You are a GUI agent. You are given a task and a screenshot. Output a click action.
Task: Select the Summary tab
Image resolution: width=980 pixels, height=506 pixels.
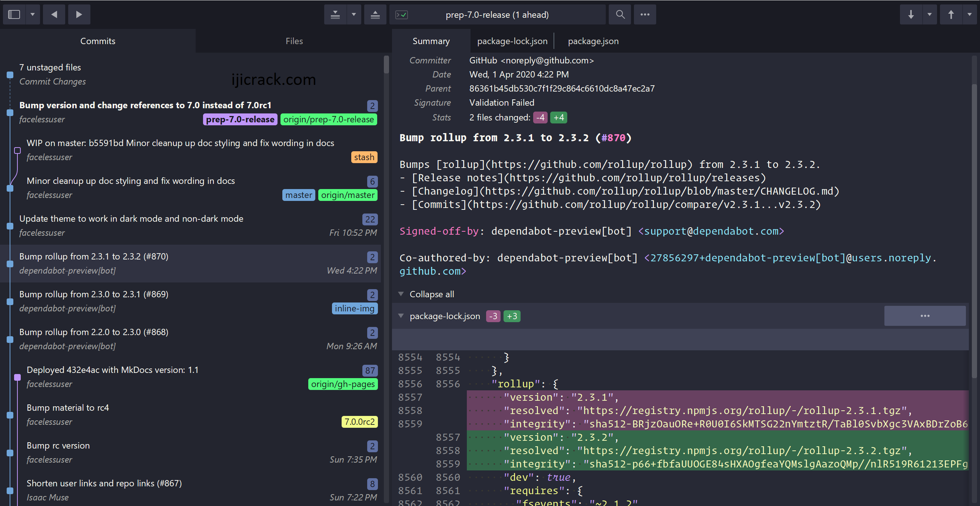click(x=431, y=41)
